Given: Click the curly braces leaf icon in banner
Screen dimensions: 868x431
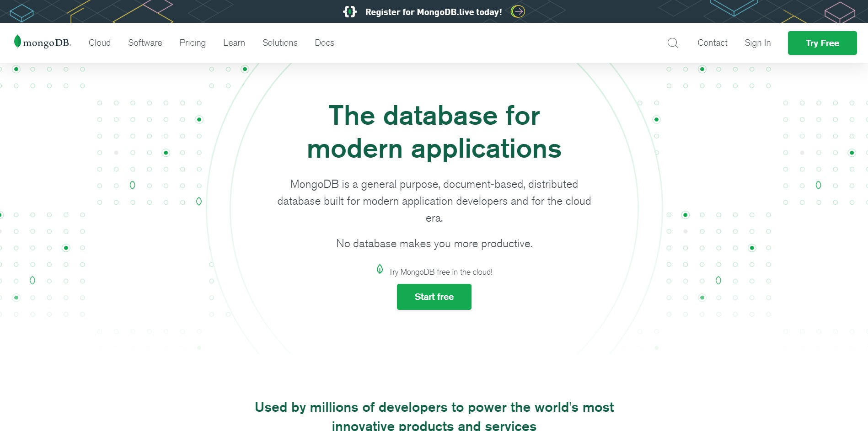Looking at the screenshot, I should pyautogui.click(x=350, y=12).
